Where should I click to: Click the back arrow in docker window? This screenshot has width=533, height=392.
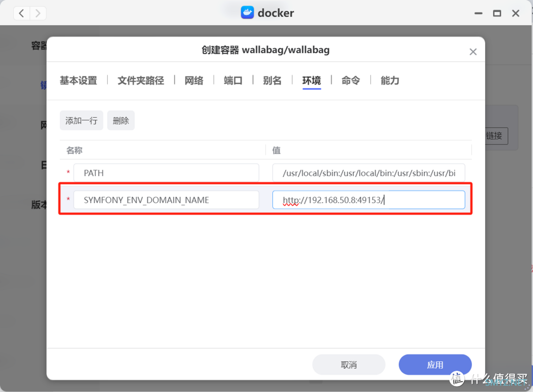21,13
